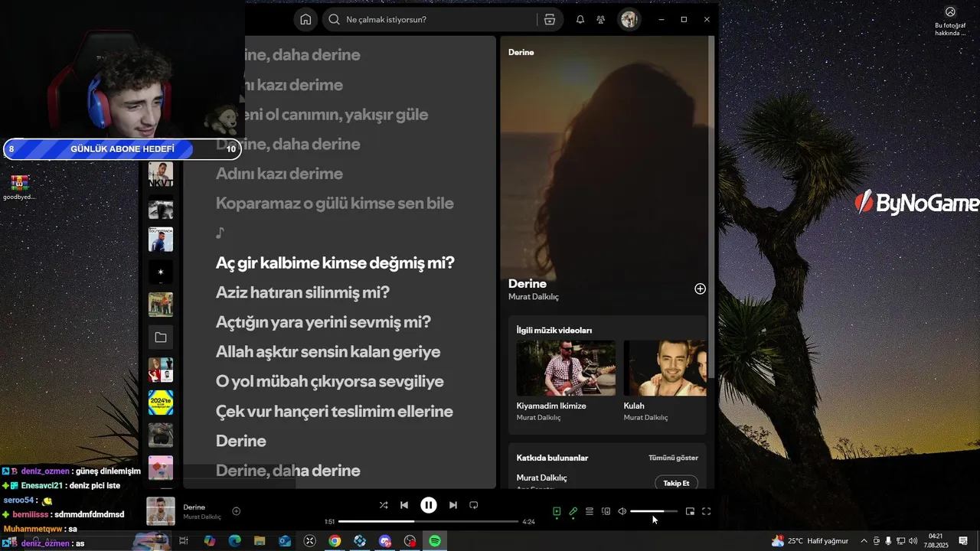Screen dimensions: 980x551
Task: Play the 'Kulah' music video thumbnail
Action: pyautogui.click(x=665, y=368)
